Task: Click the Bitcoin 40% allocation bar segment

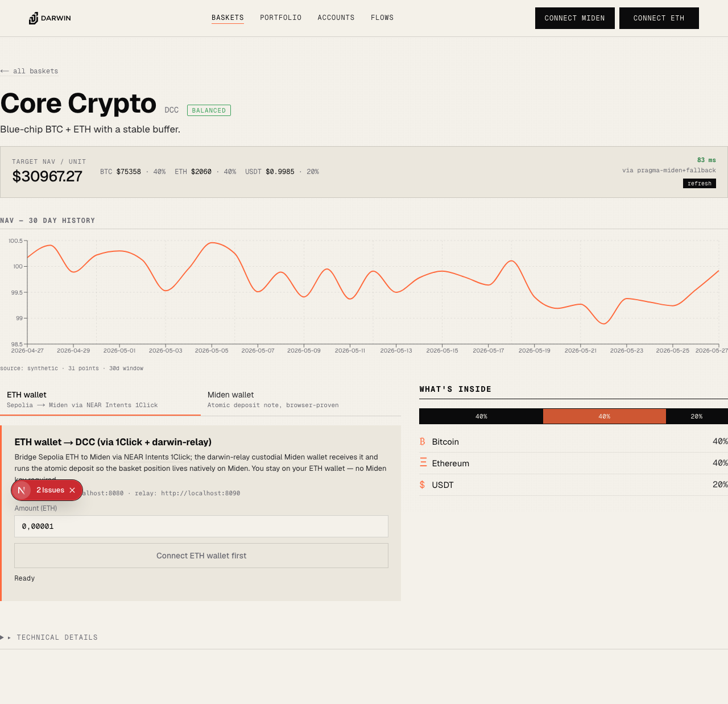Action: click(481, 416)
